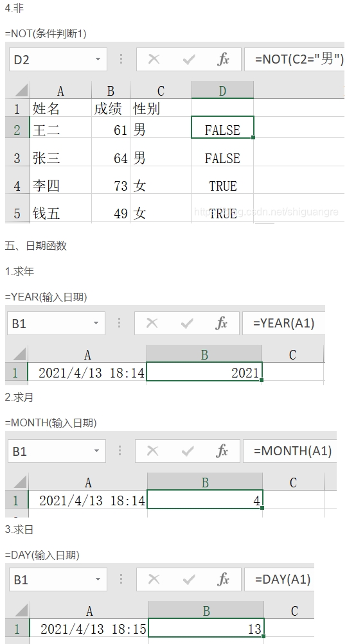Click the checkmark icon beside =DAY(A1) formula

(x=189, y=579)
